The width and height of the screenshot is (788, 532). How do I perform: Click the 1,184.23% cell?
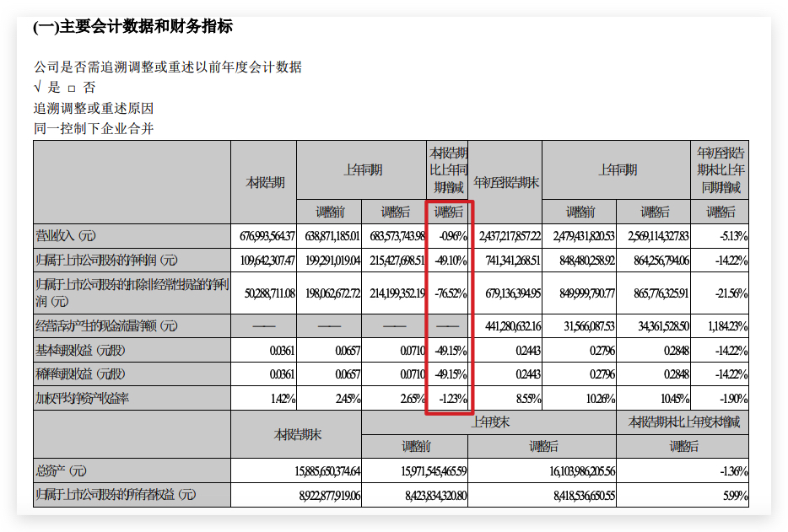(728, 326)
